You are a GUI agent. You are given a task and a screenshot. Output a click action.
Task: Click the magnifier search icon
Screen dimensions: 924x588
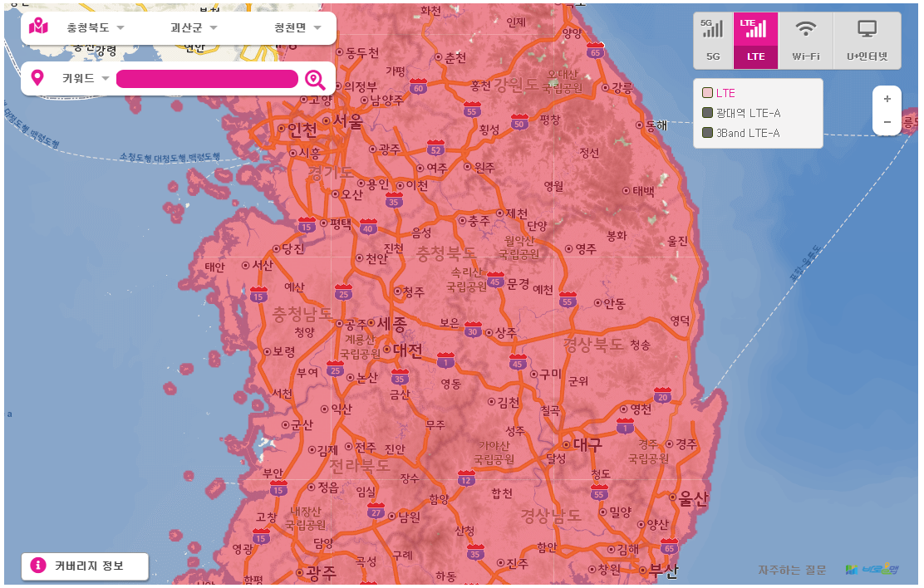[315, 80]
